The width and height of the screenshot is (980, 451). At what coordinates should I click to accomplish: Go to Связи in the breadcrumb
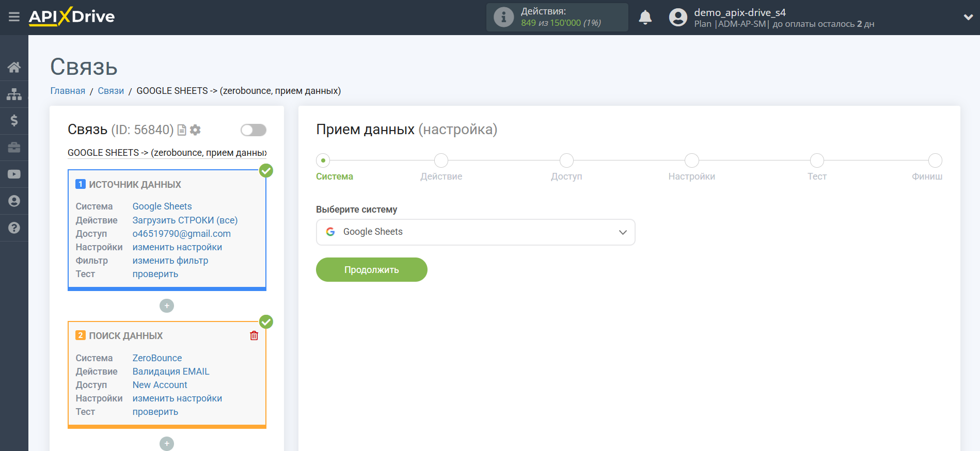click(x=110, y=91)
